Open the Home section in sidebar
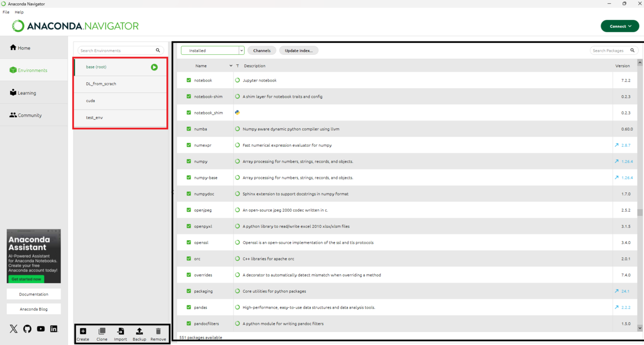This screenshot has width=644, height=345. [34, 48]
